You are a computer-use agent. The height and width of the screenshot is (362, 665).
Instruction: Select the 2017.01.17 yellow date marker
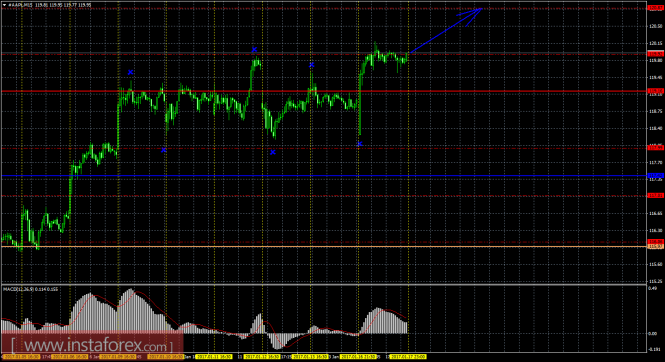(408, 357)
